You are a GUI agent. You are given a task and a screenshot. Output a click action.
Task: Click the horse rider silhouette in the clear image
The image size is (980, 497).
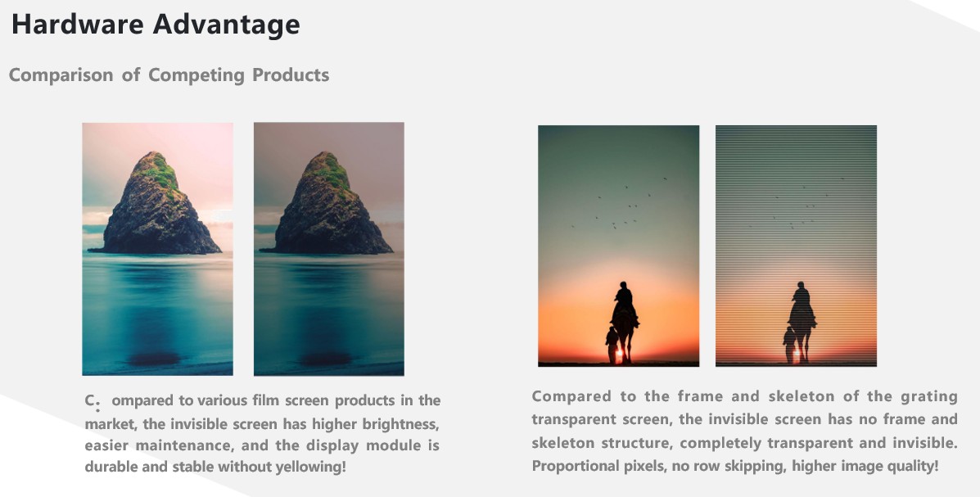tap(623, 322)
